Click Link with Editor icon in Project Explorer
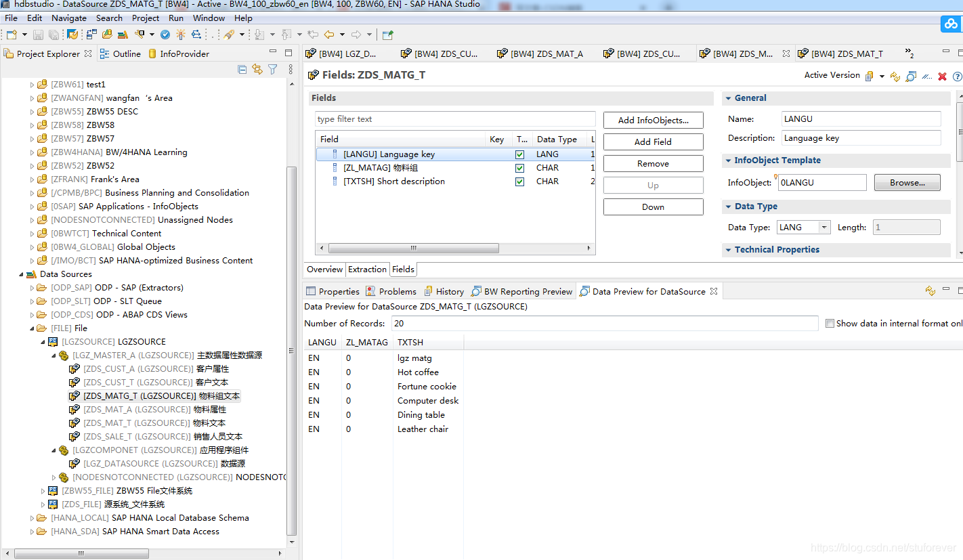The height and width of the screenshot is (560, 963). pos(257,69)
